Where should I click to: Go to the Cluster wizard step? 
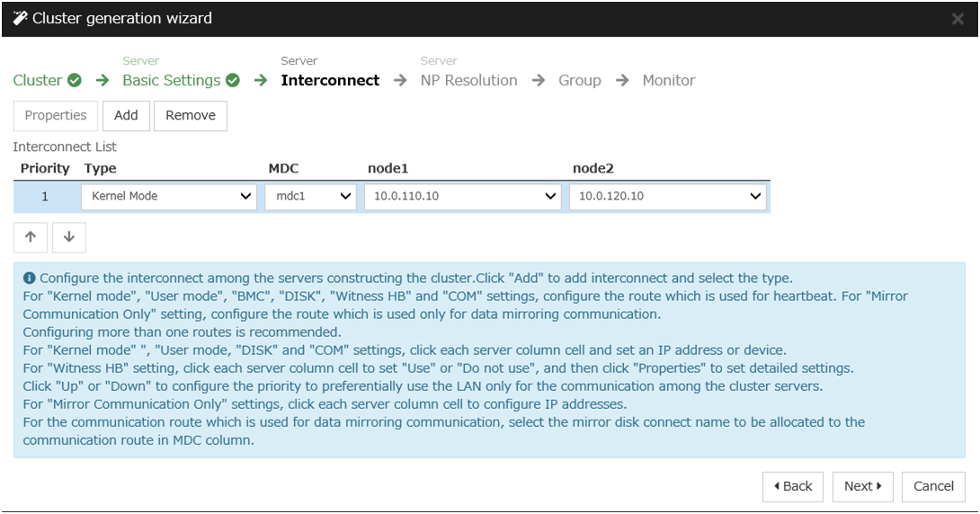tap(38, 81)
